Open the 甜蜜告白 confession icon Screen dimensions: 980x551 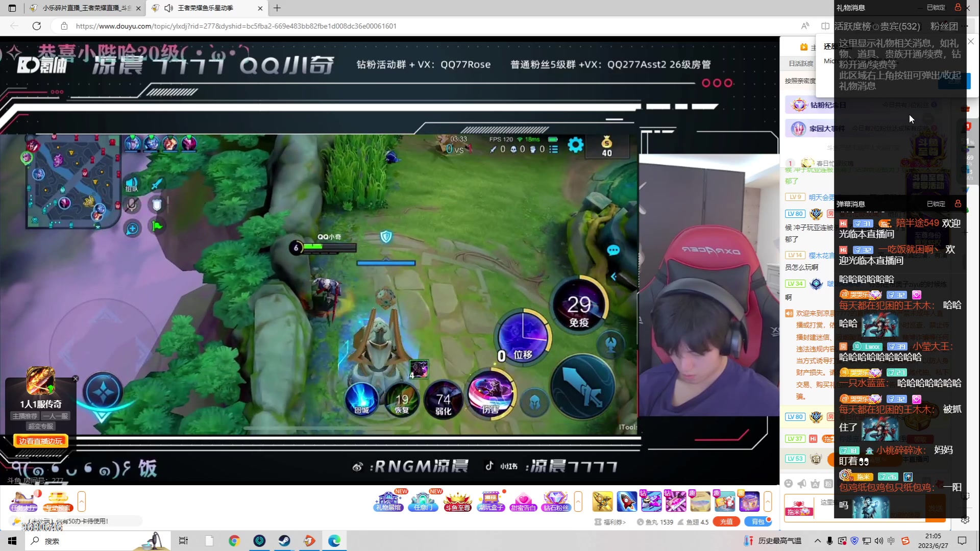523,501
